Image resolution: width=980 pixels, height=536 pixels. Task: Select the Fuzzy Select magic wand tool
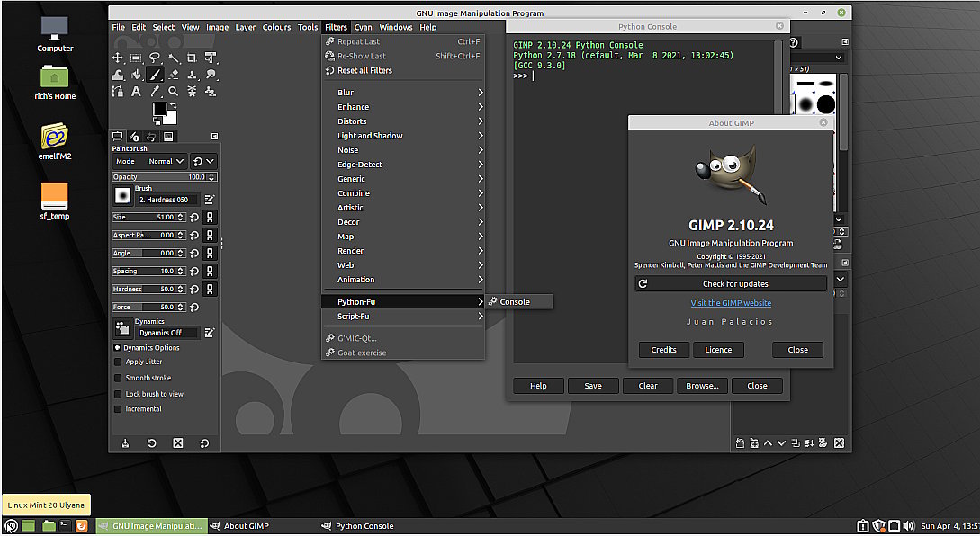[x=174, y=58]
